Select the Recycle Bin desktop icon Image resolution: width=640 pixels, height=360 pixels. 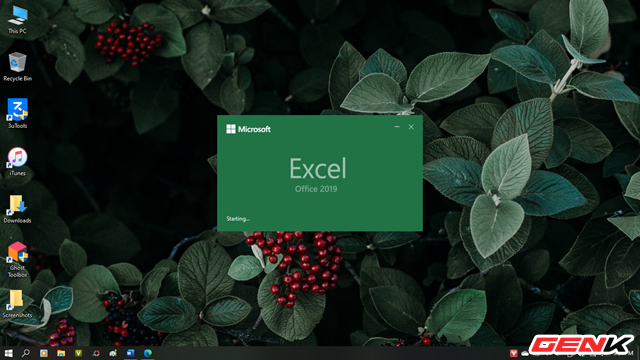click(17, 67)
